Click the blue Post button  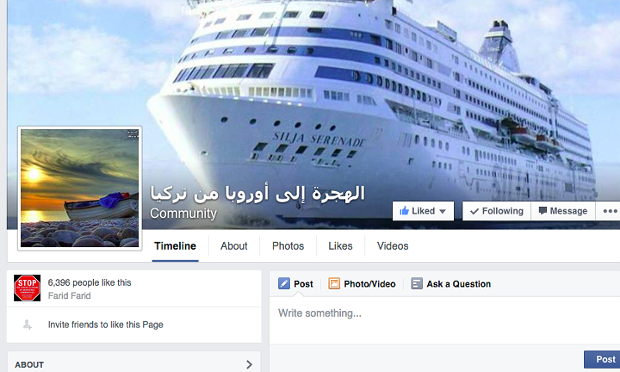[602, 359]
